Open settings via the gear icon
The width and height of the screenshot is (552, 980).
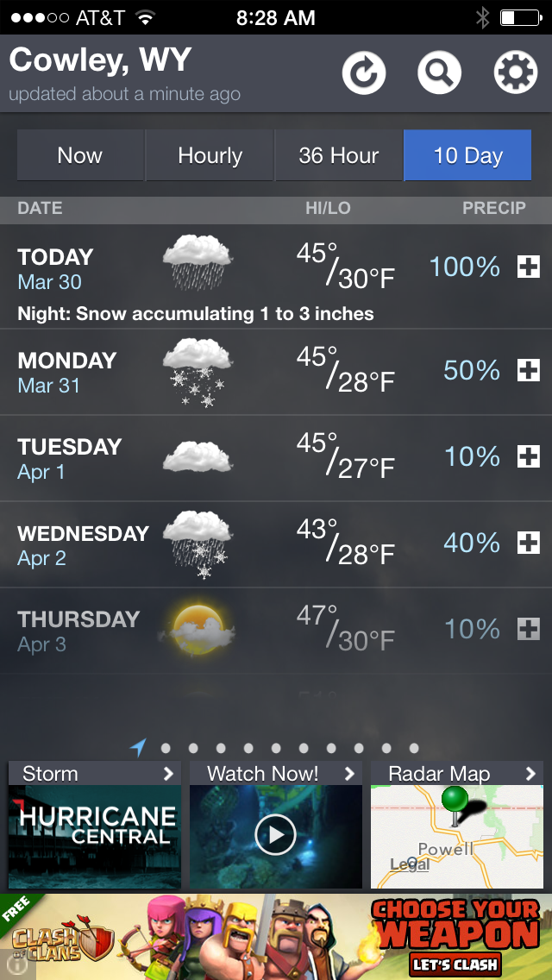point(516,72)
